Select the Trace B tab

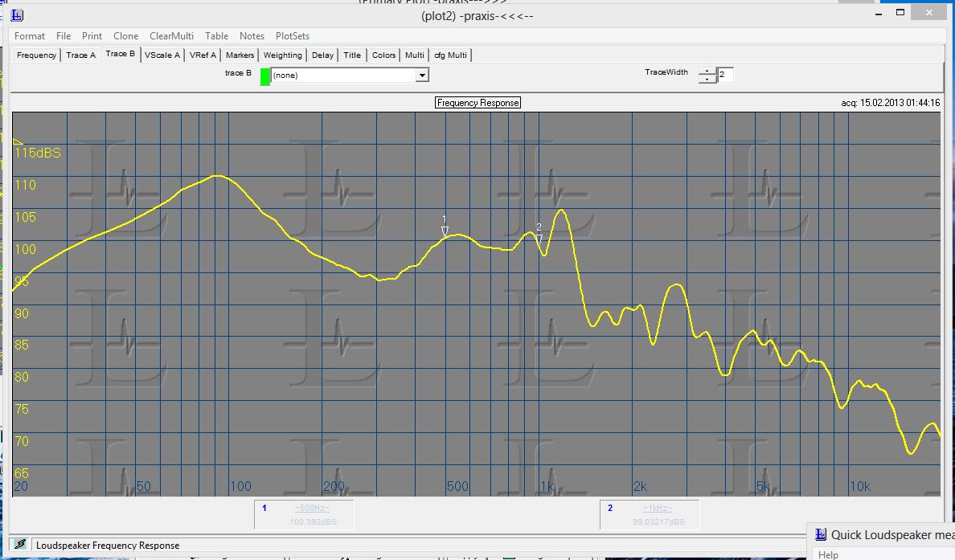120,54
